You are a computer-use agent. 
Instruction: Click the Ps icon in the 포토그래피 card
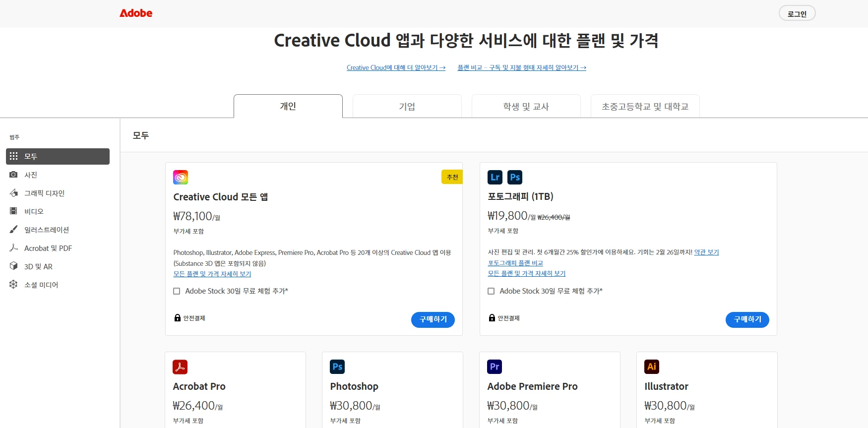point(515,177)
